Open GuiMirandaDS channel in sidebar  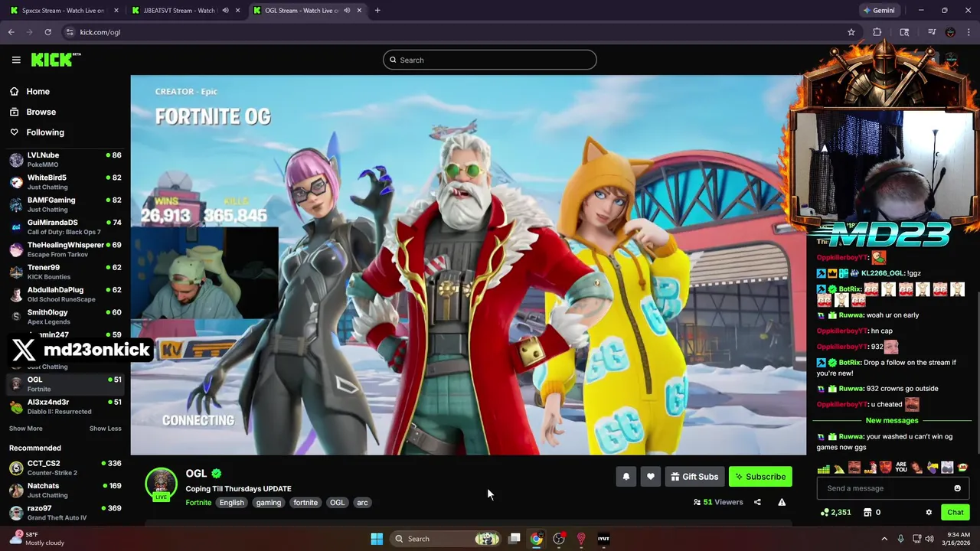coord(65,227)
